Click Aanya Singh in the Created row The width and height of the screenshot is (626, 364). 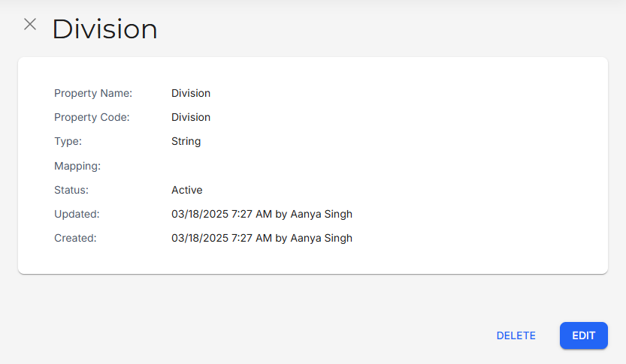(321, 238)
